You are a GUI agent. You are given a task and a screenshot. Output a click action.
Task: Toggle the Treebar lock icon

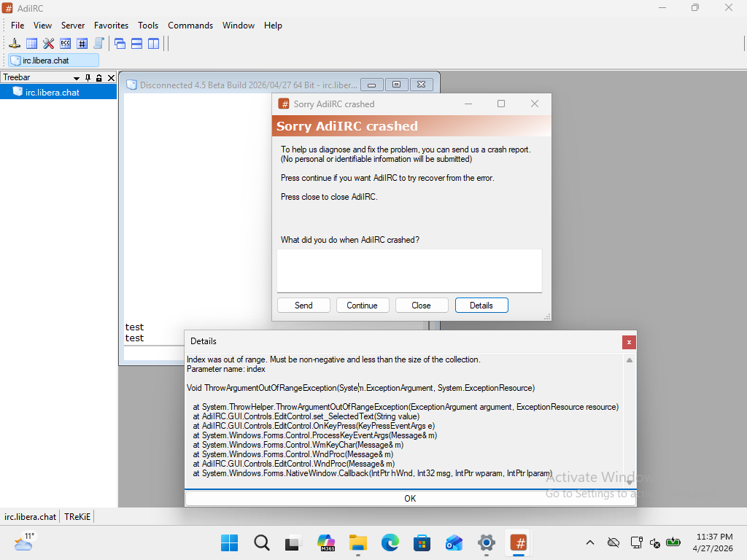click(99, 78)
